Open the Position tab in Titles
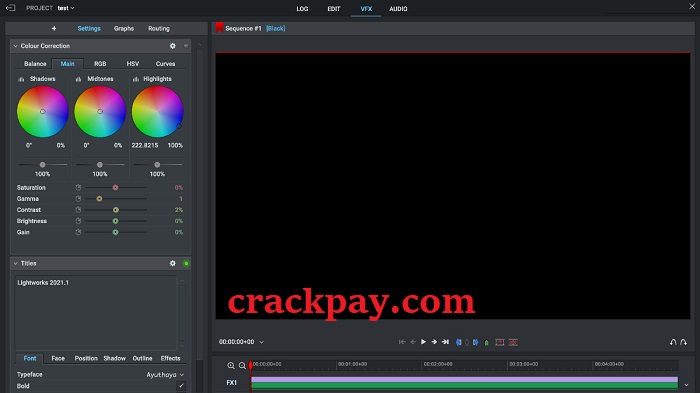 86,358
